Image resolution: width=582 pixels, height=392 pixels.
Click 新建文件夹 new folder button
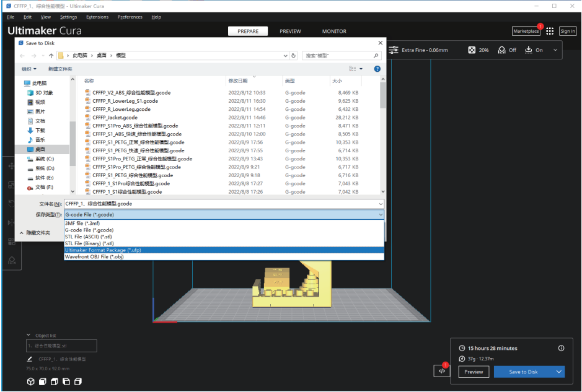tap(60, 69)
